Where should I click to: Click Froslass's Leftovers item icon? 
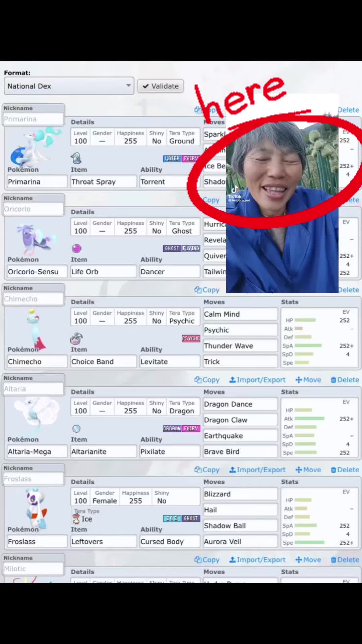point(76,519)
